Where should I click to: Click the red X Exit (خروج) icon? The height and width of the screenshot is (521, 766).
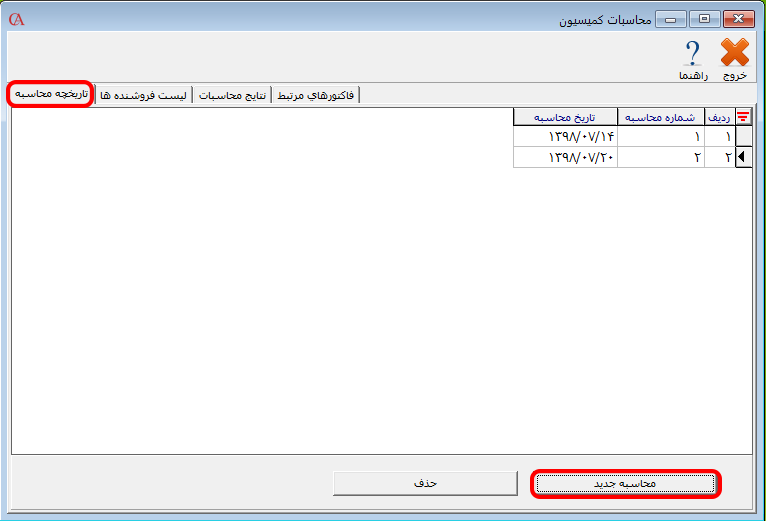735,55
